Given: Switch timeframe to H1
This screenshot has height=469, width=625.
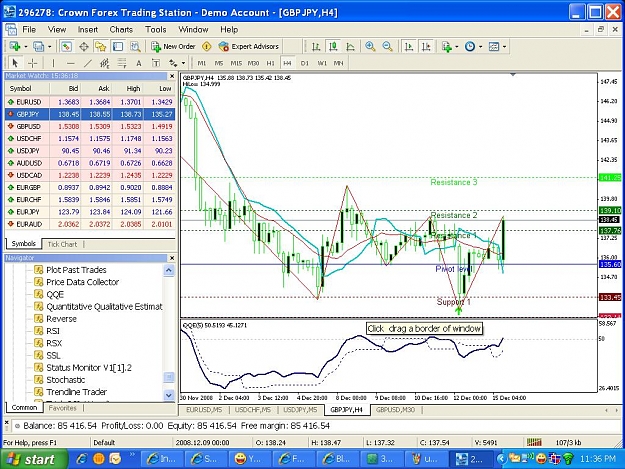Looking at the screenshot, I should coord(271,63).
